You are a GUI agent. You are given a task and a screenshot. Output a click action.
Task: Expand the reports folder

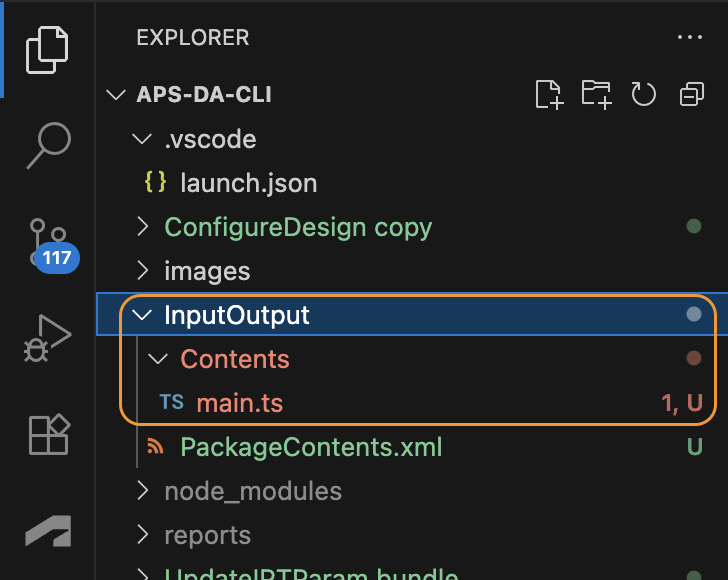207,535
